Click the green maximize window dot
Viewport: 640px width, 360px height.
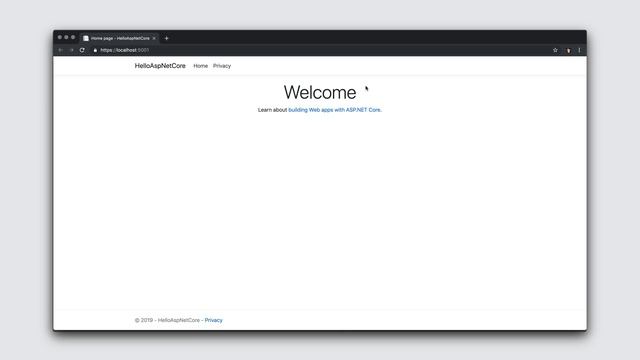click(73, 37)
